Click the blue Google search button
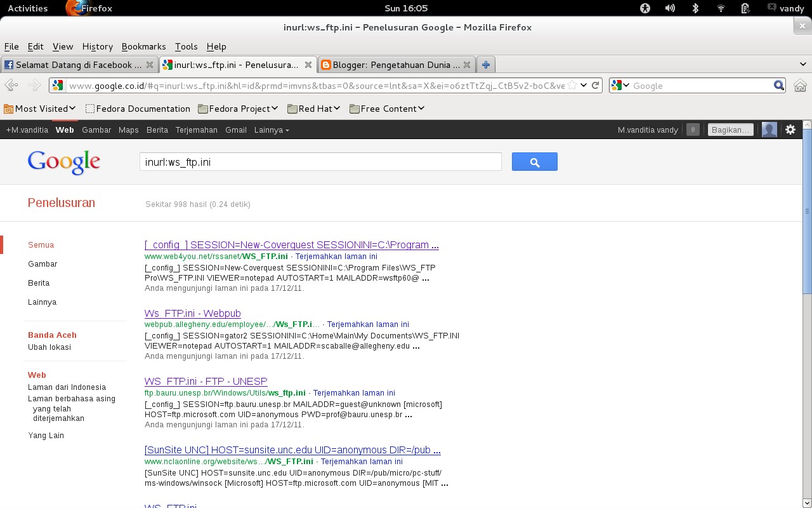The width and height of the screenshot is (812, 508). (x=535, y=162)
